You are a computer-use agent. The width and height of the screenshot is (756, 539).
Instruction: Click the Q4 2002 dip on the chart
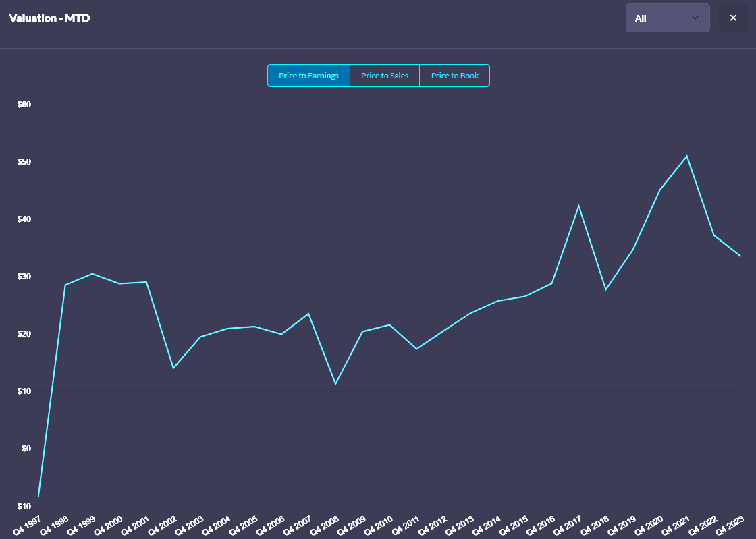tap(173, 368)
